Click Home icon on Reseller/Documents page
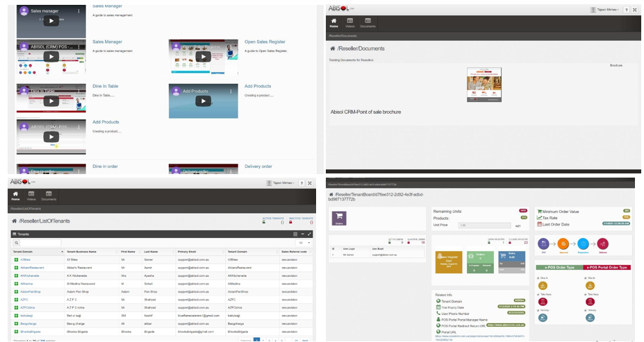This screenshot has width=644, height=342. 334,23
